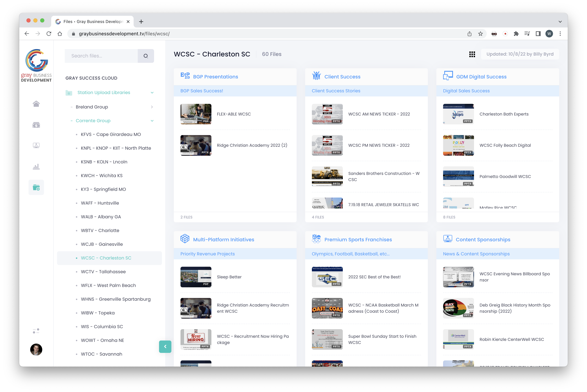Open Chrome three-dot menu
The width and height of the screenshot is (587, 392).
pyautogui.click(x=560, y=34)
